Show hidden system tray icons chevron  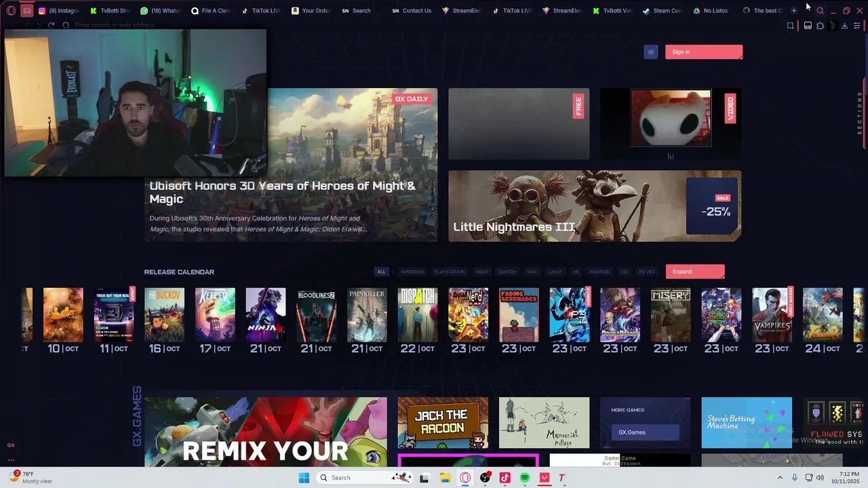780,478
